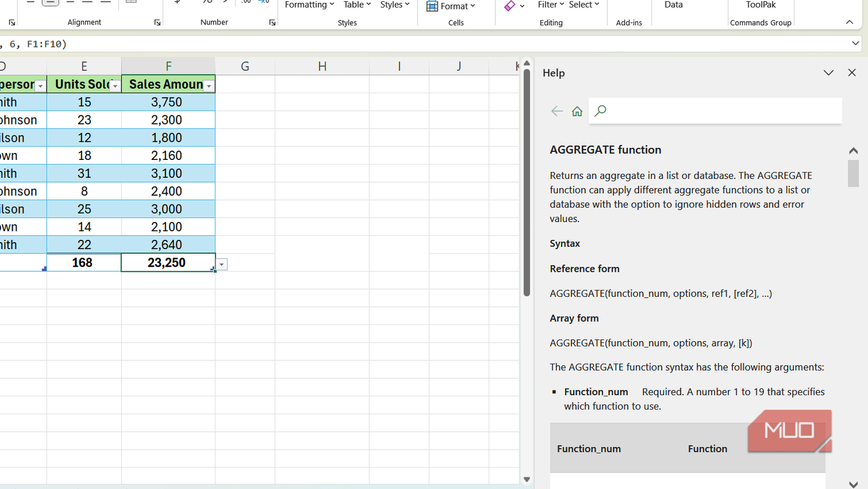This screenshot has width=868, height=489.
Task: Go back in Help pane
Action: 557,111
